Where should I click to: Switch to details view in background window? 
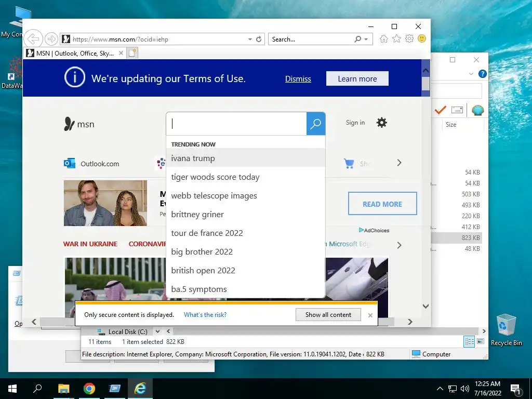pyautogui.click(x=469, y=341)
